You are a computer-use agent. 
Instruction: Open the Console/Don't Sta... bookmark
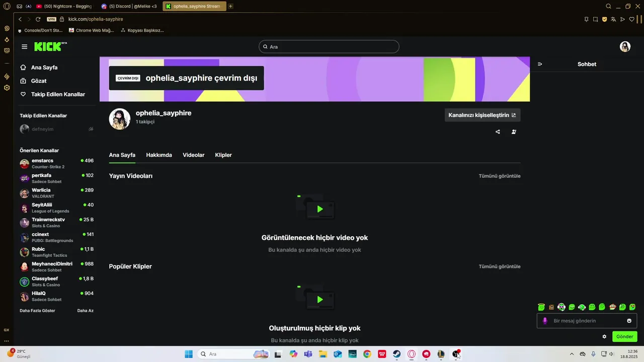pyautogui.click(x=40, y=30)
